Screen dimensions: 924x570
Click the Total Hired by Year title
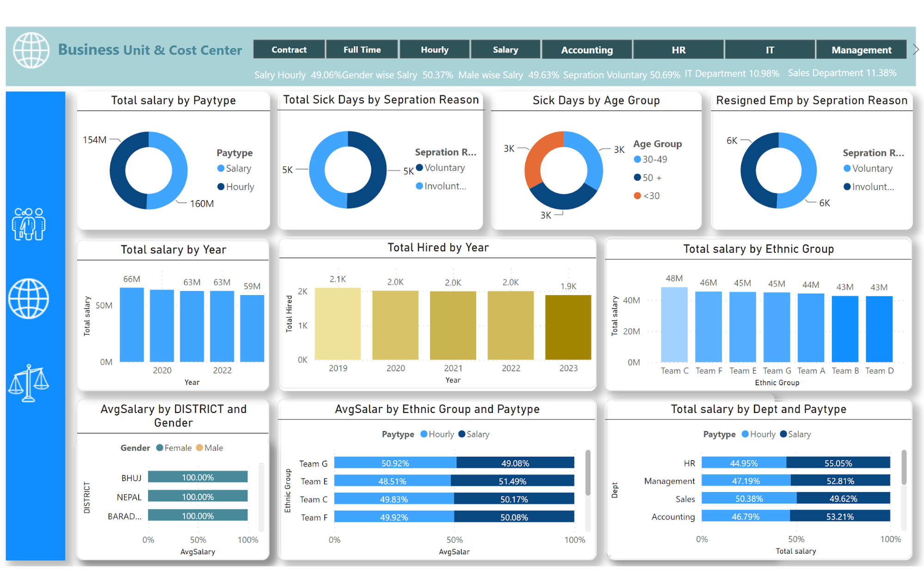pyautogui.click(x=438, y=248)
